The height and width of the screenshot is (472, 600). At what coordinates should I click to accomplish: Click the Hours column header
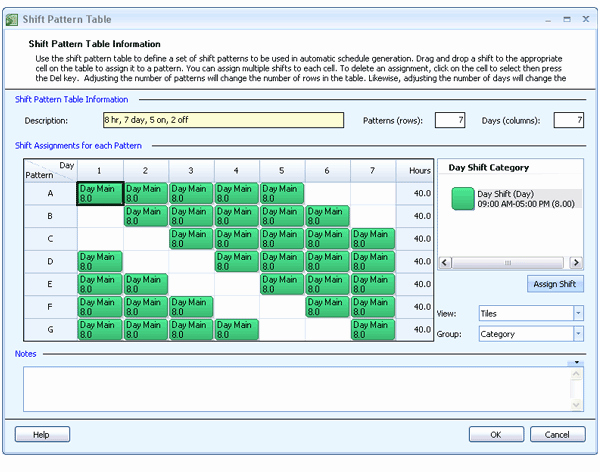tap(415, 171)
